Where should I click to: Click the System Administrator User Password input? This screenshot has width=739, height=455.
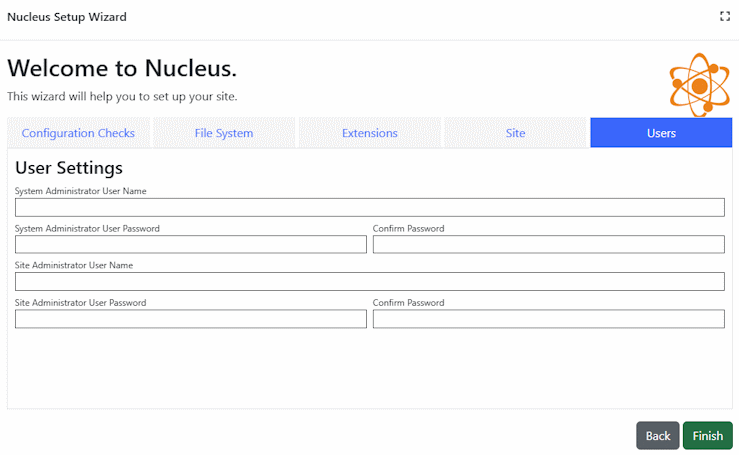point(191,245)
